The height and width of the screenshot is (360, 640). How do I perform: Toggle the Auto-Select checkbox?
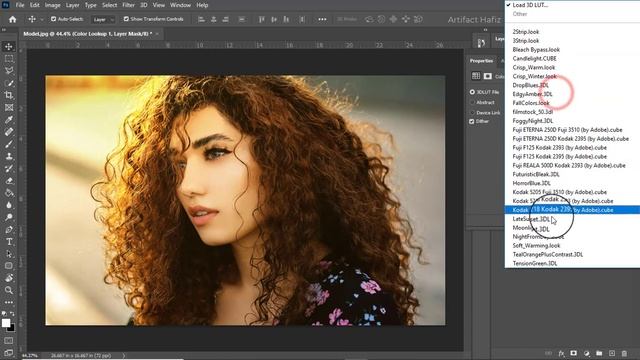pos(53,19)
